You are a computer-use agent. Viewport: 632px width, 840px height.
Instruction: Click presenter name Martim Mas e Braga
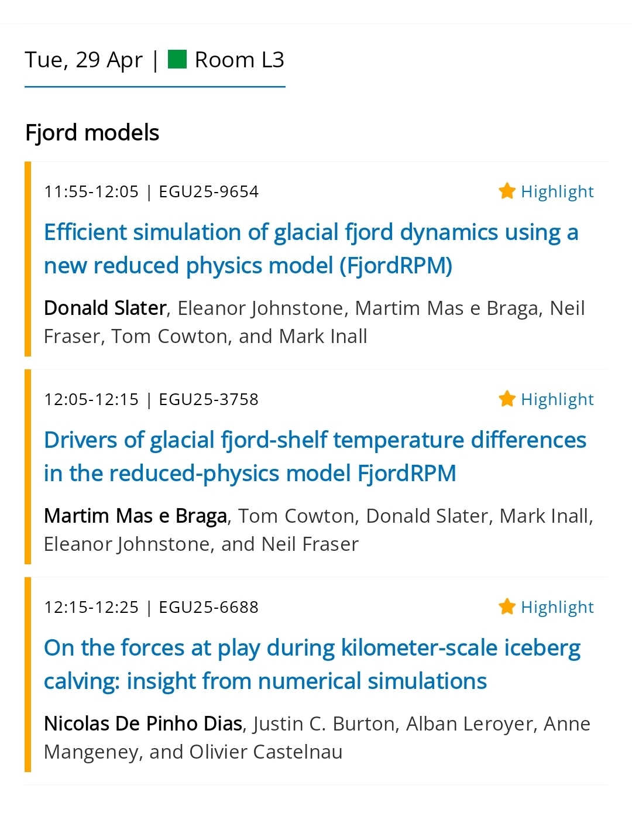pyautogui.click(x=135, y=516)
